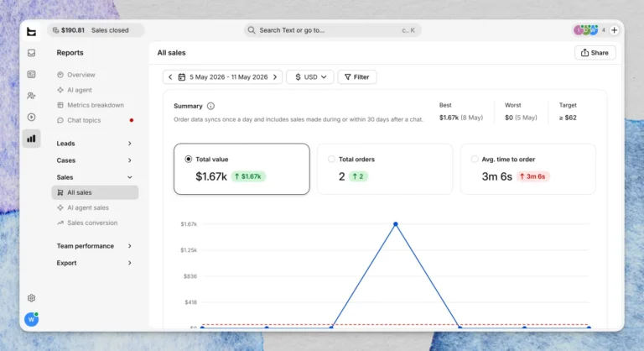Click the green $1.67k change badge
Image resolution: width=644 pixels, height=351 pixels.
point(248,176)
